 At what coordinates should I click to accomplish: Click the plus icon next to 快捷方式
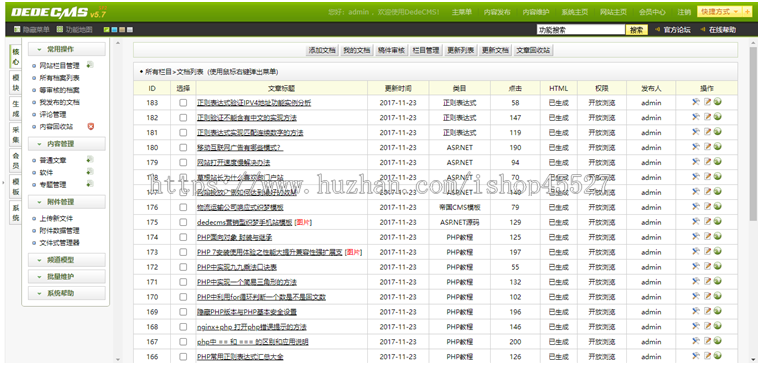tap(747, 12)
